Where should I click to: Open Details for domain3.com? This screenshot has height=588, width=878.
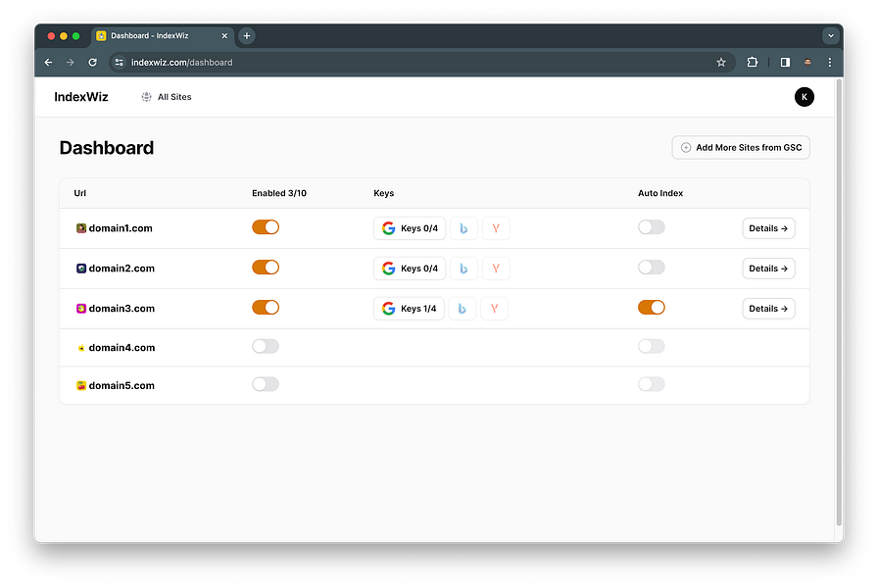pyautogui.click(x=768, y=309)
